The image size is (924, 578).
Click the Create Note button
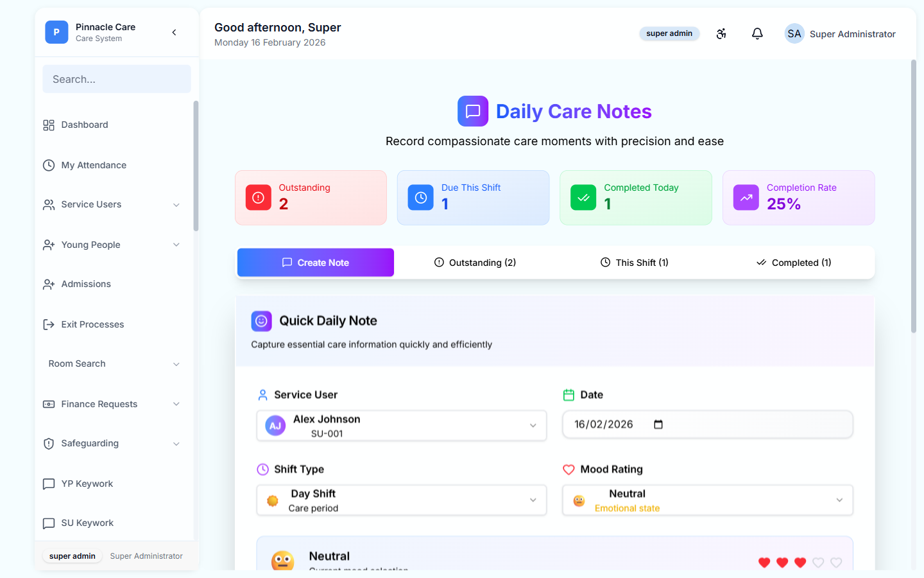(x=316, y=263)
